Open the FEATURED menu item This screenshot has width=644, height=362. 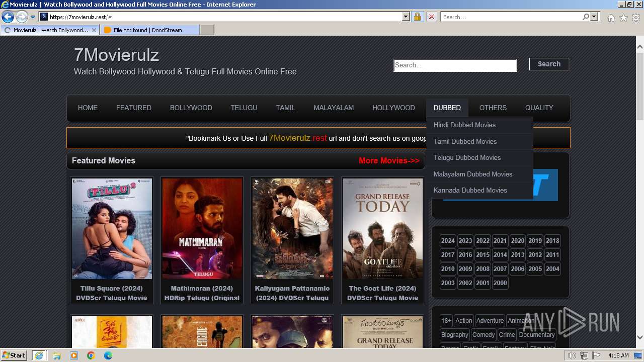(134, 108)
